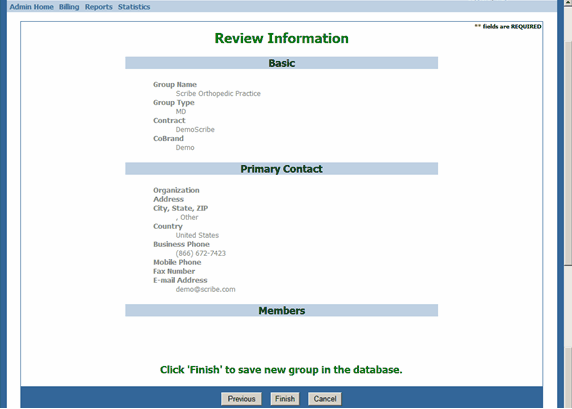Click Finish to save the group
Viewport: 572px width, 409px height.
(x=285, y=399)
